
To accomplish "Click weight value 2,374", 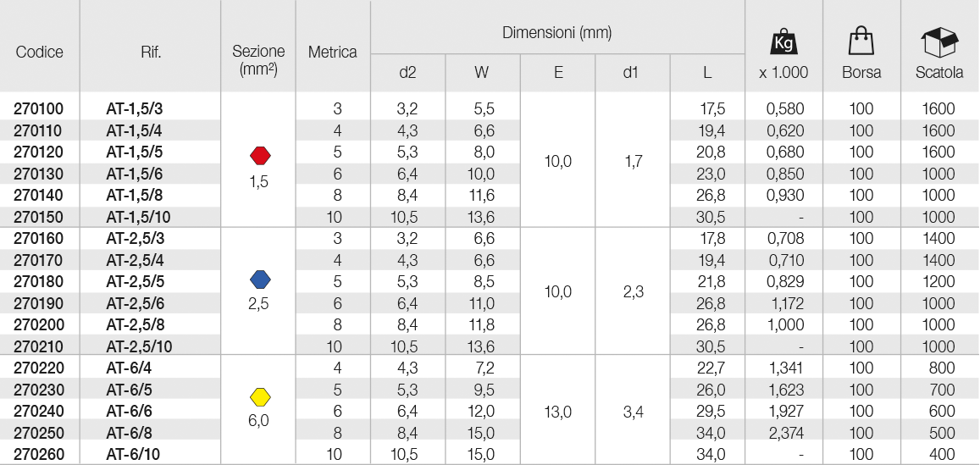I will pyautogui.click(x=785, y=433).
